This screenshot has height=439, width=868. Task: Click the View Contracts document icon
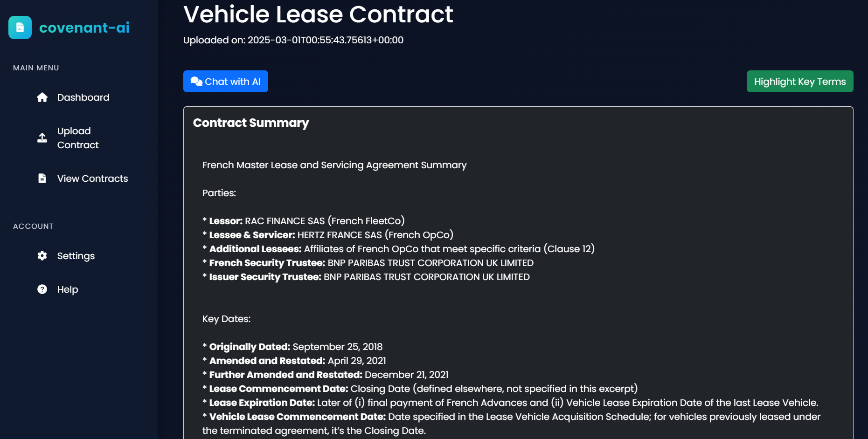coord(42,178)
